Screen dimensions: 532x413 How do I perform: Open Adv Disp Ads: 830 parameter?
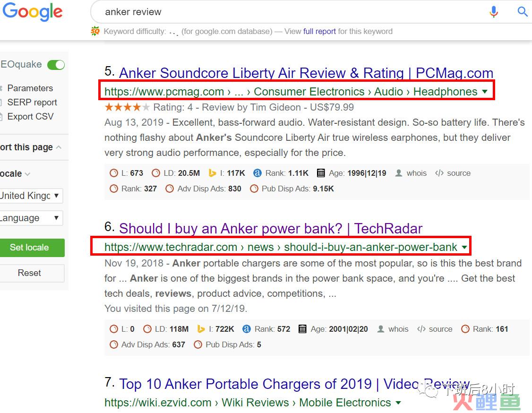point(203,189)
